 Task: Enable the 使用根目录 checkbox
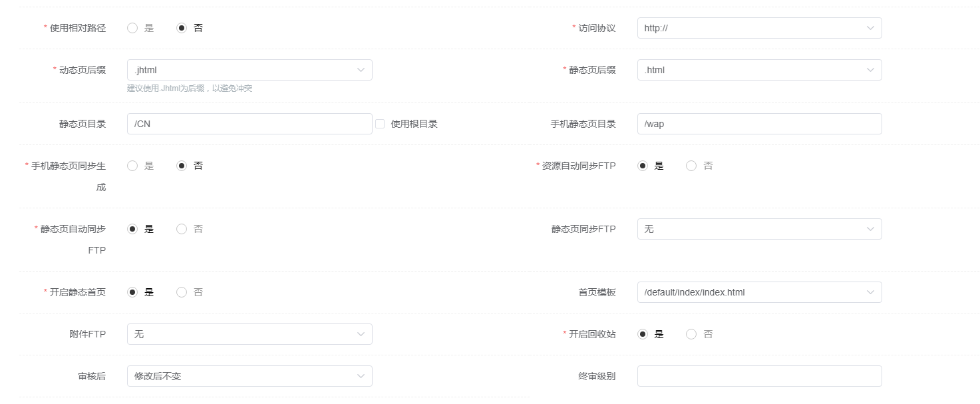pyautogui.click(x=381, y=124)
